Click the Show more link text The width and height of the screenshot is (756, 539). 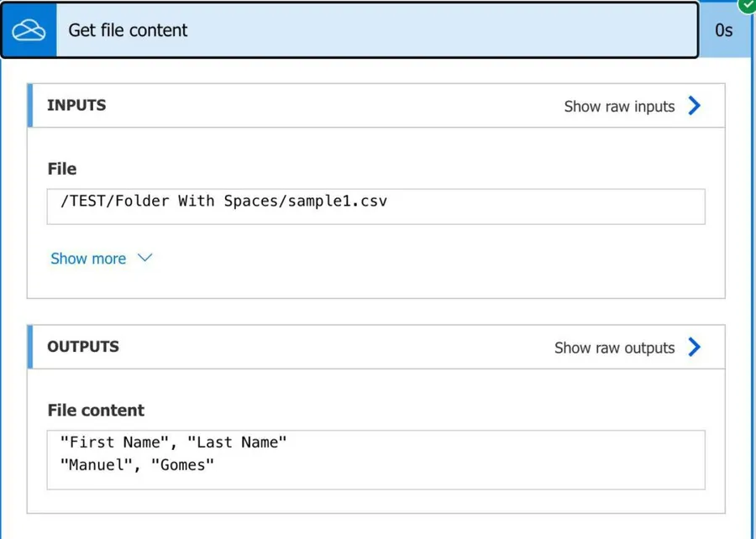pos(88,259)
